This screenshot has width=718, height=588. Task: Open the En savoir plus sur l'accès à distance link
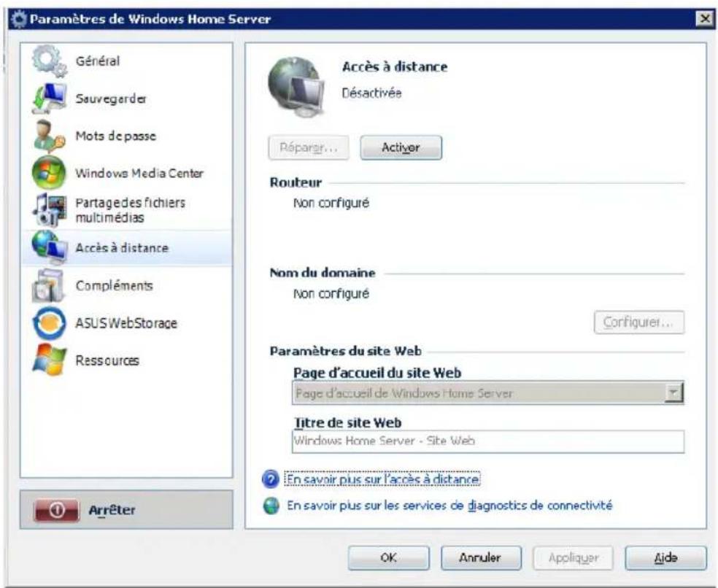pyautogui.click(x=382, y=479)
